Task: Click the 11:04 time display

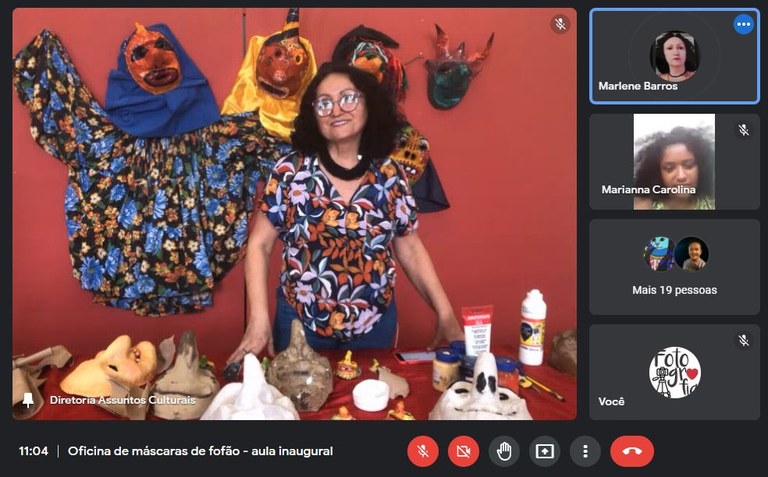Action: 33,451
